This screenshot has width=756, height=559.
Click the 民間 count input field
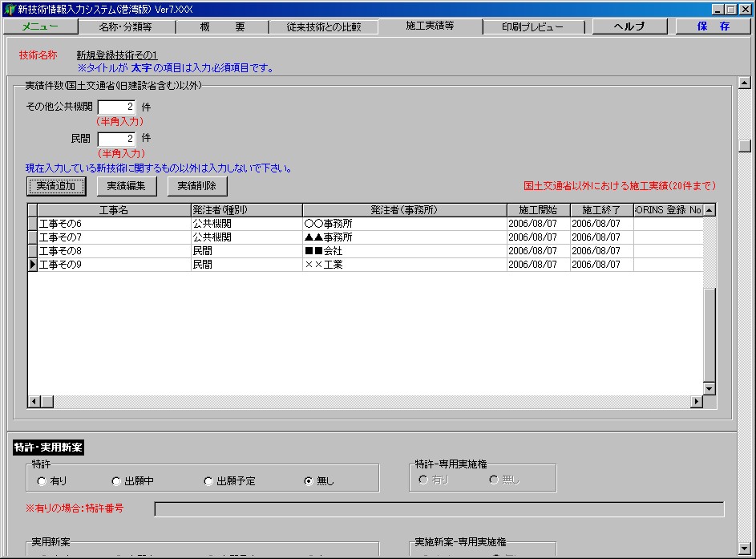tap(117, 139)
